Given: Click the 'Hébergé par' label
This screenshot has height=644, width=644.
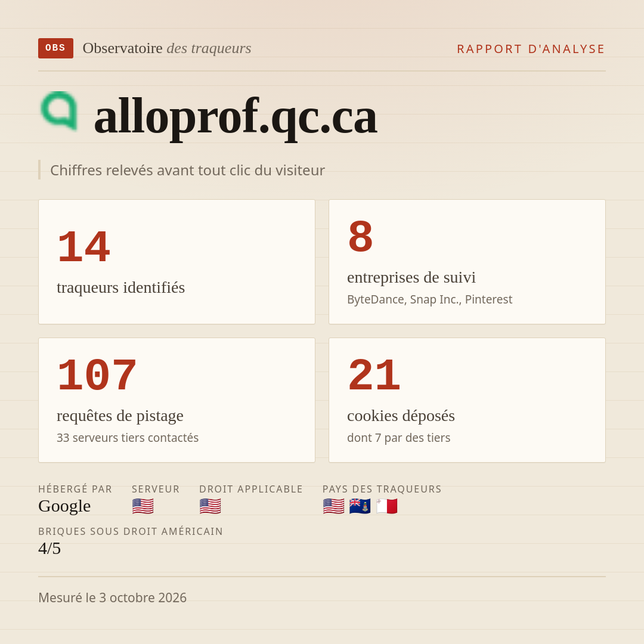Looking at the screenshot, I should pyautogui.click(x=75, y=489).
